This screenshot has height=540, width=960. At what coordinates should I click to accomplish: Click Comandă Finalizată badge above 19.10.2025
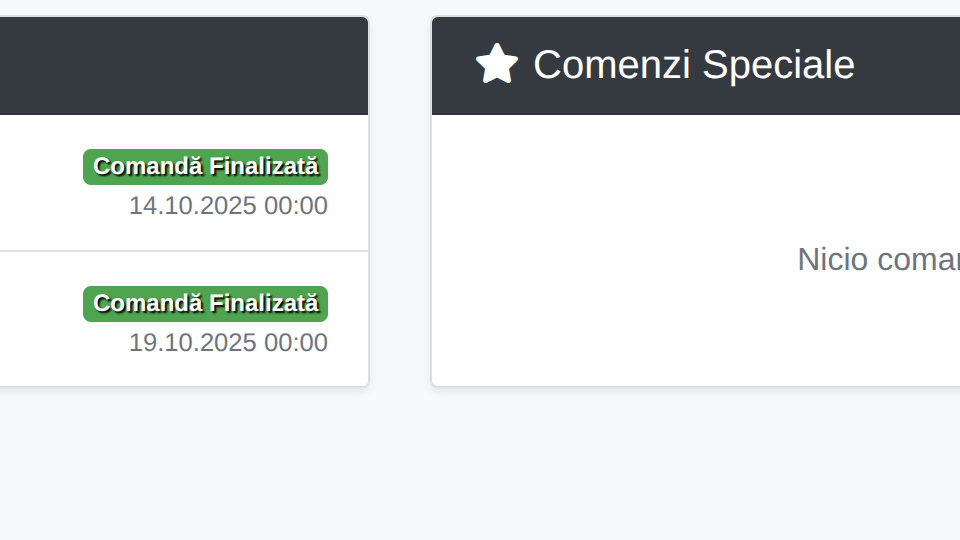205,304
